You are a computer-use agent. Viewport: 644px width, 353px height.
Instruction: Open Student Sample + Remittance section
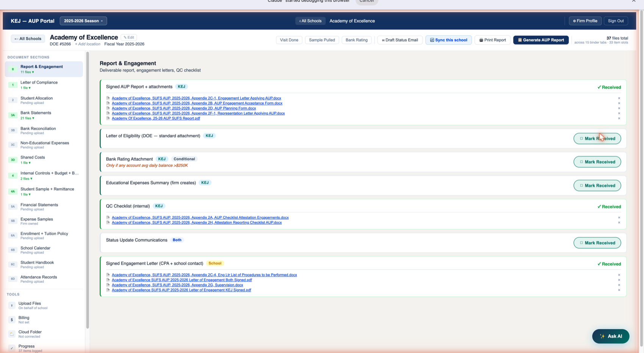44,191
